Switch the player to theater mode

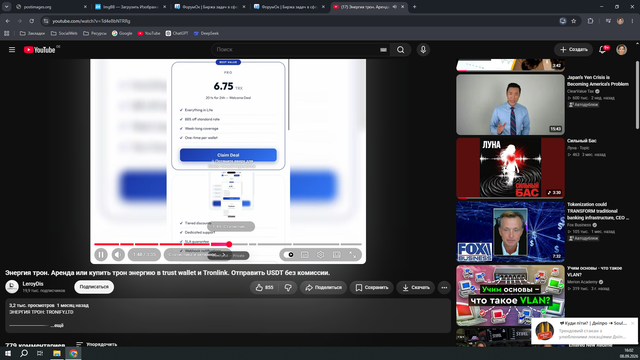coord(337,255)
